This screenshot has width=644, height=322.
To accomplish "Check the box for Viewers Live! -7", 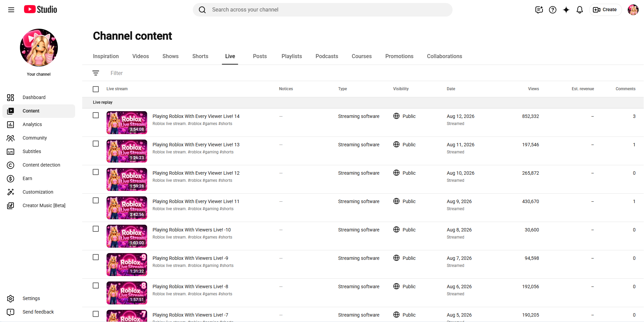I will click(x=96, y=314).
